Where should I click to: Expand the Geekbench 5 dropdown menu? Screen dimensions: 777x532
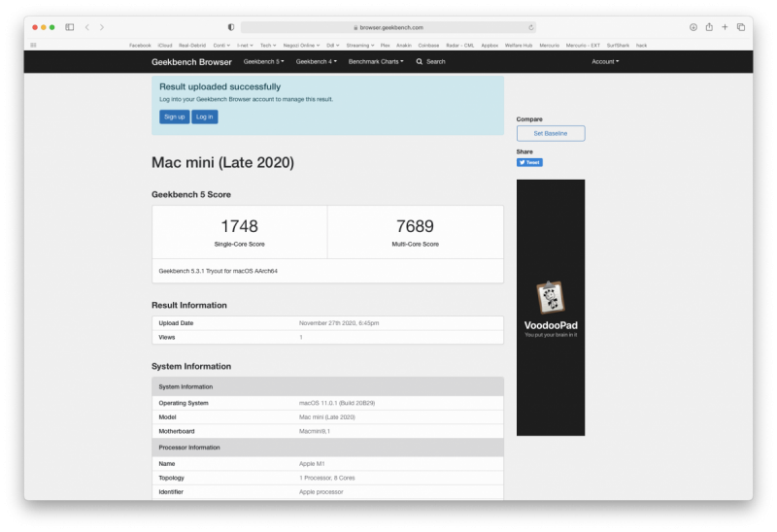coord(263,61)
